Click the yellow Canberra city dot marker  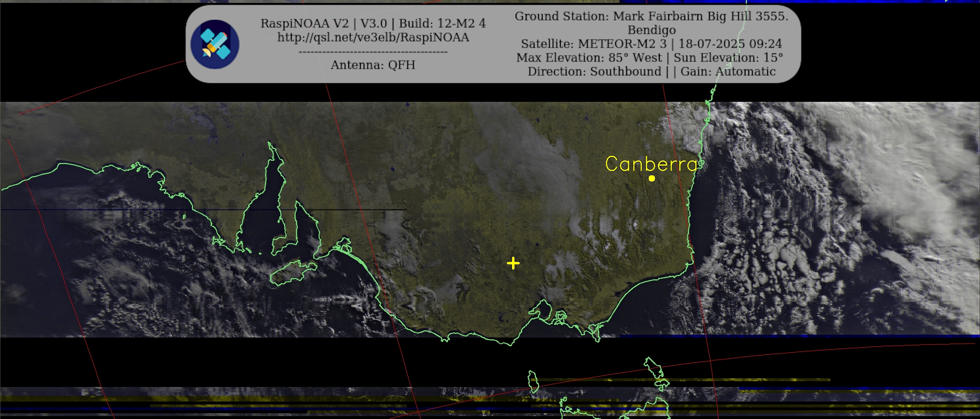pos(652,178)
